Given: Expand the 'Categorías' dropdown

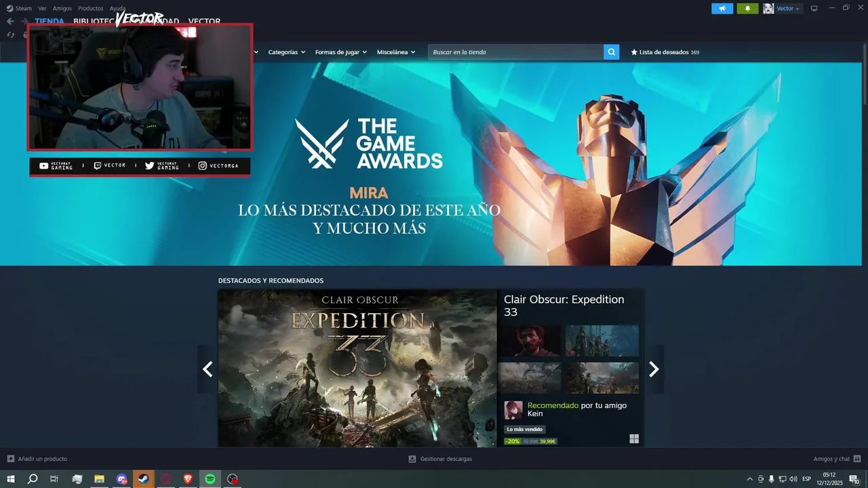Looking at the screenshot, I should pyautogui.click(x=286, y=52).
